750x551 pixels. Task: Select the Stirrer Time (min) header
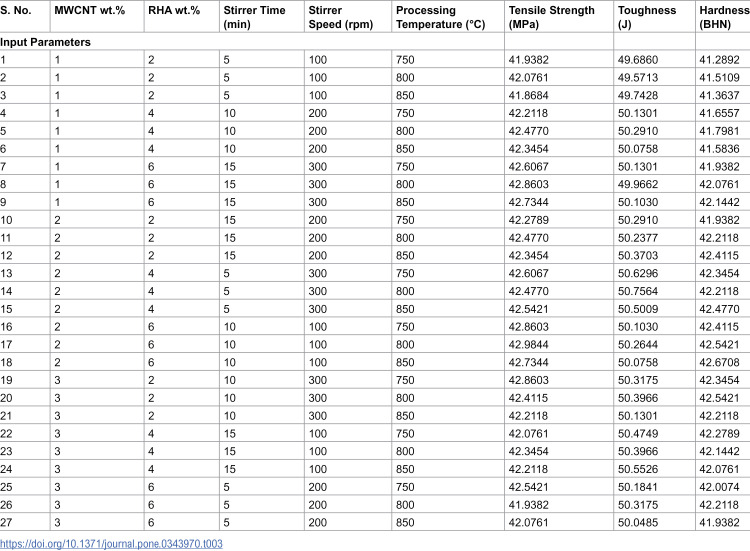coord(254,17)
